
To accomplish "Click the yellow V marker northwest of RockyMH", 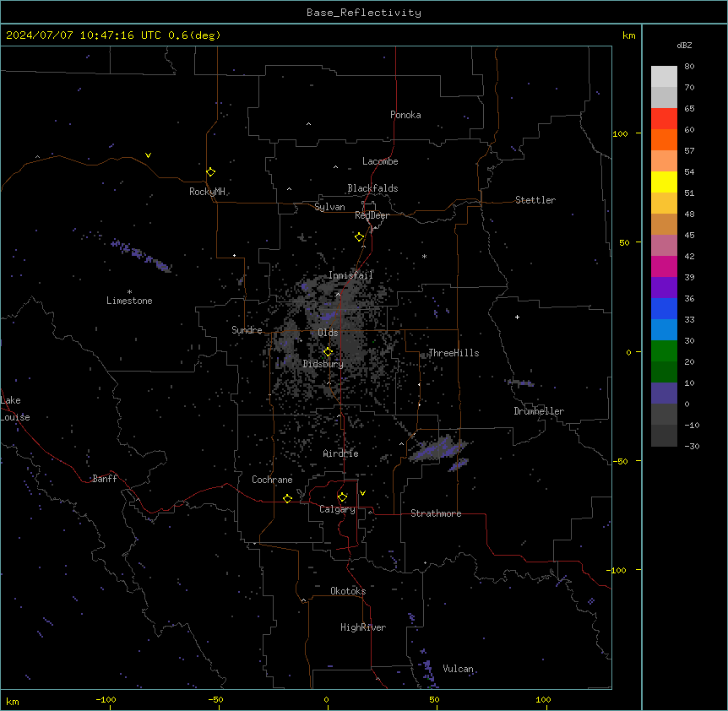I will pos(148,155).
